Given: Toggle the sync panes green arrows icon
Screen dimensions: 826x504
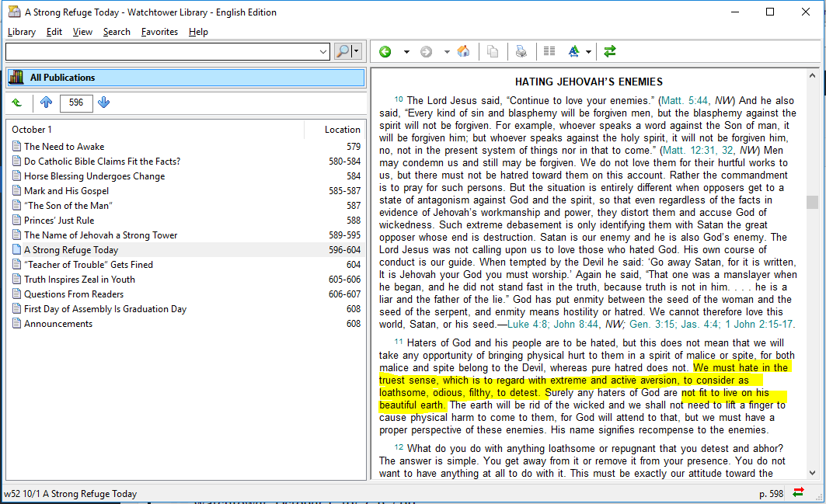Looking at the screenshot, I should [x=610, y=52].
